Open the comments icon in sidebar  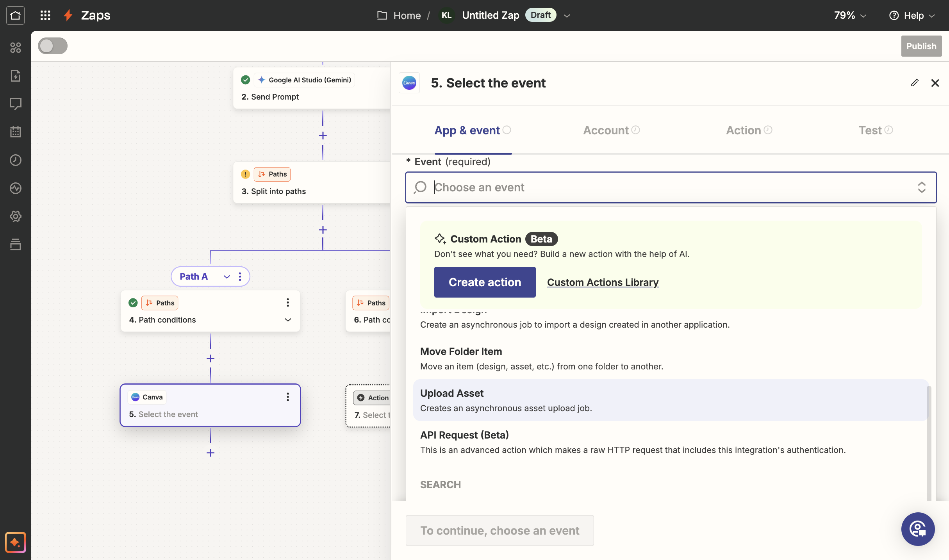pyautogui.click(x=15, y=104)
